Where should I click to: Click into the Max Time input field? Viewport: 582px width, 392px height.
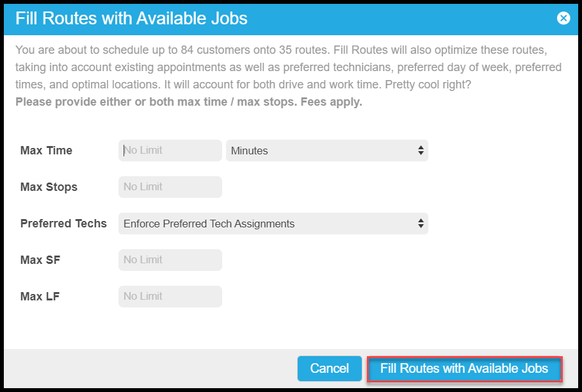point(170,151)
